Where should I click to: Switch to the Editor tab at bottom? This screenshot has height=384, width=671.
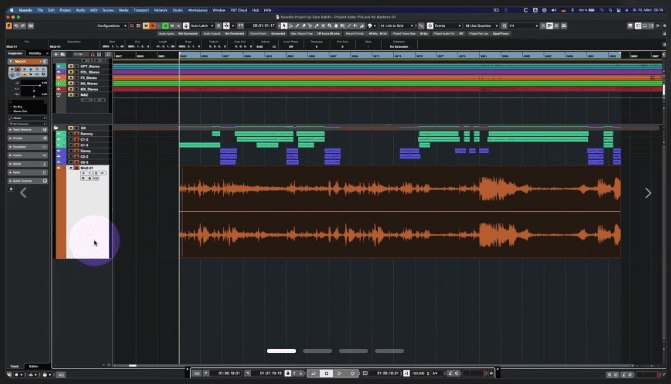click(33, 366)
